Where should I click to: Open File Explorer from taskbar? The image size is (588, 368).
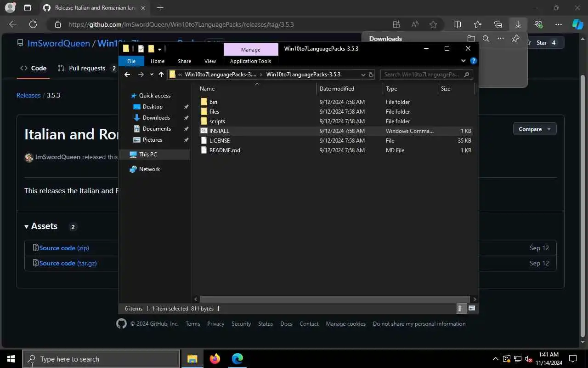click(x=192, y=359)
